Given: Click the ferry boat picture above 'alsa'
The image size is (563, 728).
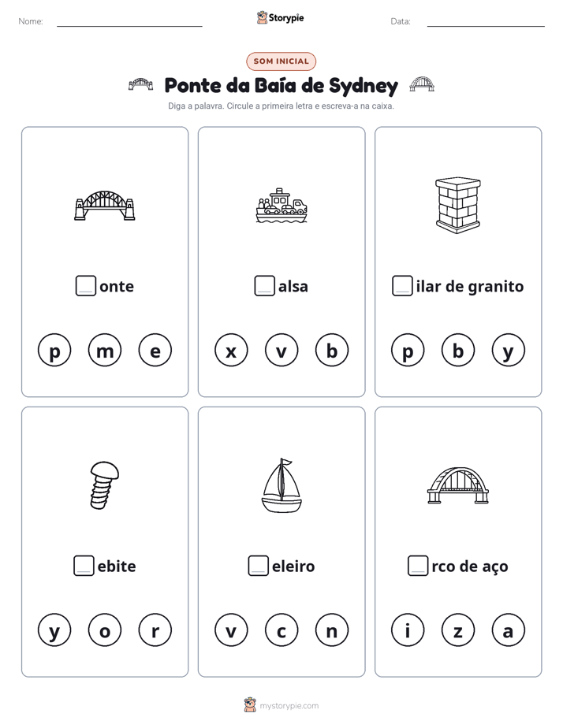Looking at the screenshot, I should 281,205.
